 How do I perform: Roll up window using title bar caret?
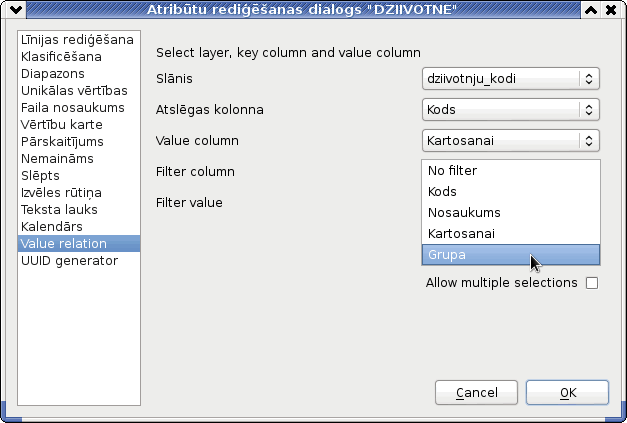coord(591,9)
